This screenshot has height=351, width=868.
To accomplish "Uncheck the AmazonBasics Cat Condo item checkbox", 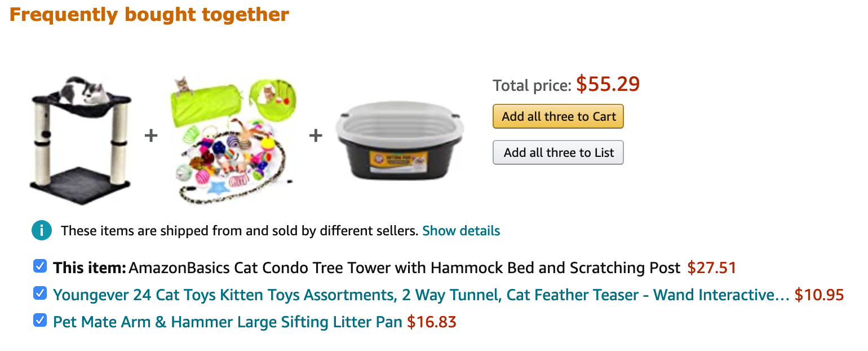I will (x=40, y=266).
